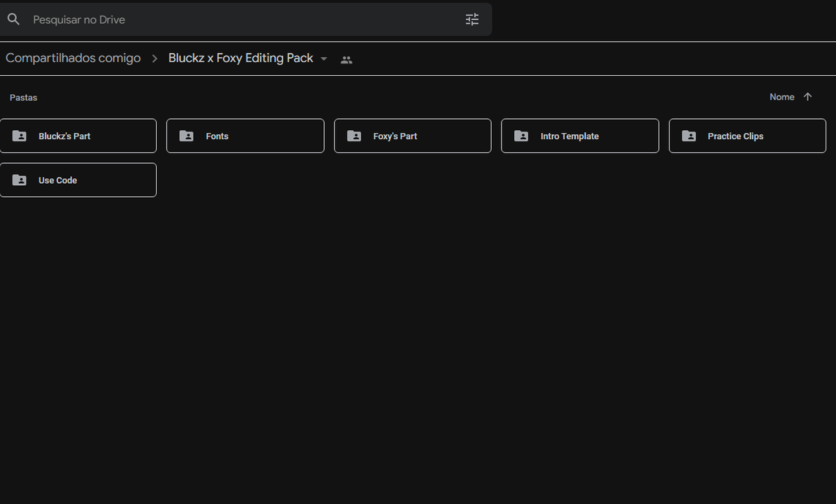Click shared folder icon of Foxy's Part
Viewport: 836px width, 504px height.
354,136
